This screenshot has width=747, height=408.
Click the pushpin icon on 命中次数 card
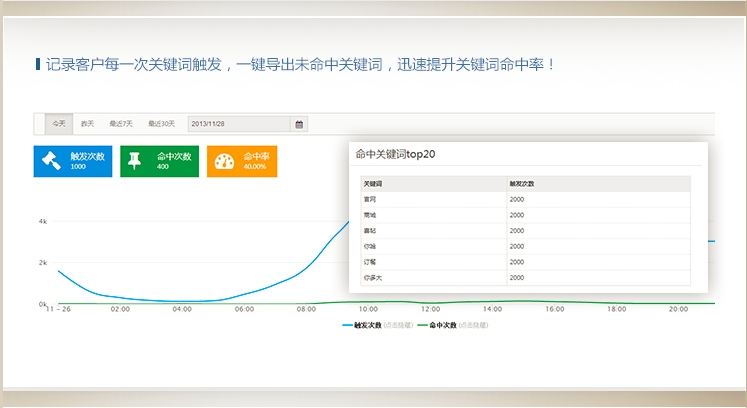pos(136,161)
